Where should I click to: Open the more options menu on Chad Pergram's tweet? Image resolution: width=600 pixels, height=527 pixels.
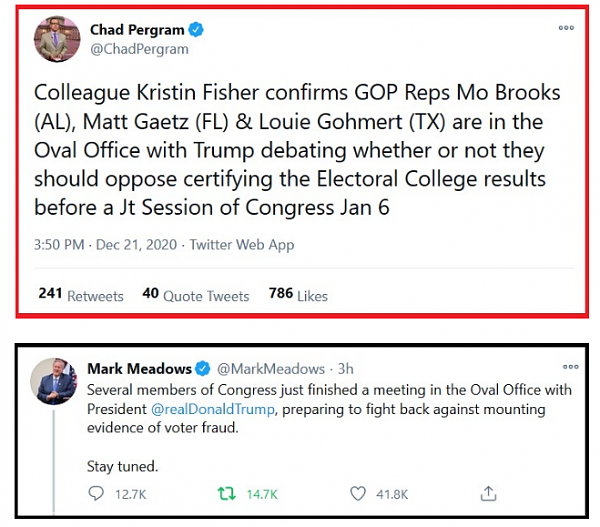(568, 29)
